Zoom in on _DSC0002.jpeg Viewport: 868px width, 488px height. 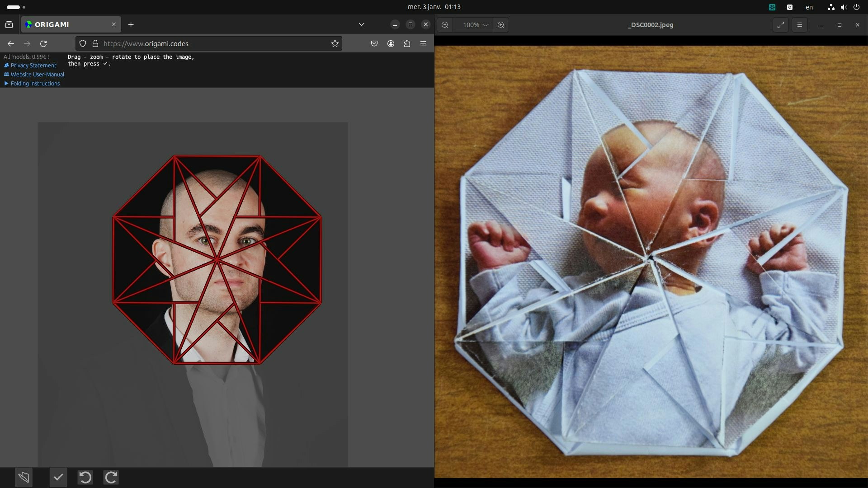coord(501,25)
